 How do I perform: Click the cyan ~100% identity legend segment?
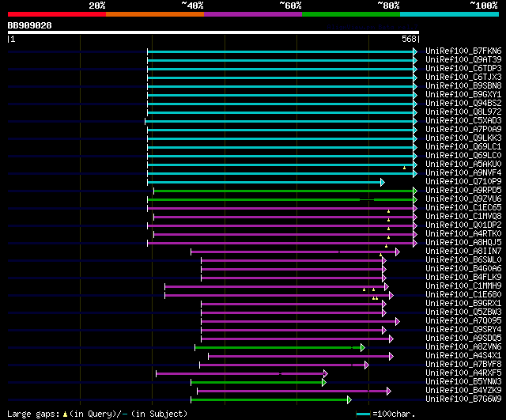(449, 14)
